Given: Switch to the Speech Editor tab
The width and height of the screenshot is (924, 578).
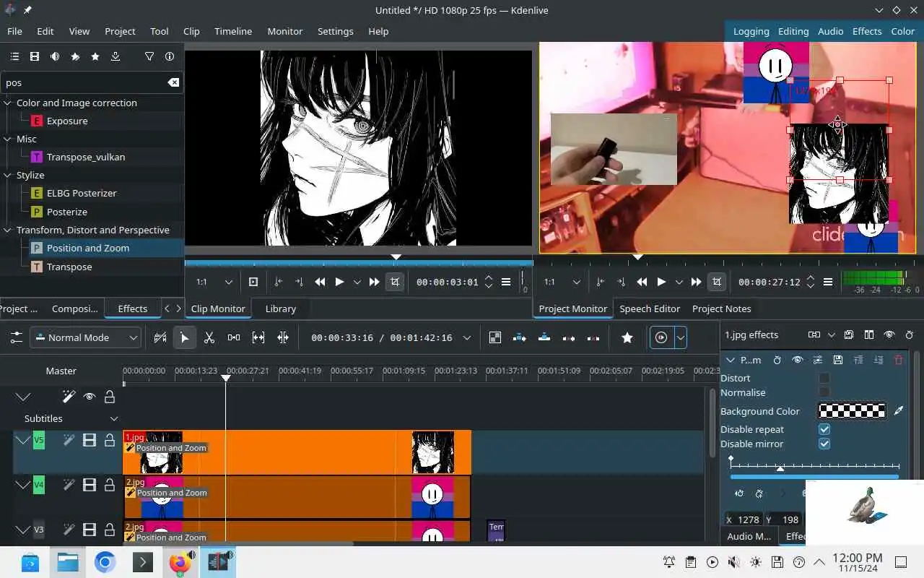Looking at the screenshot, I should [x=650, y=309].
